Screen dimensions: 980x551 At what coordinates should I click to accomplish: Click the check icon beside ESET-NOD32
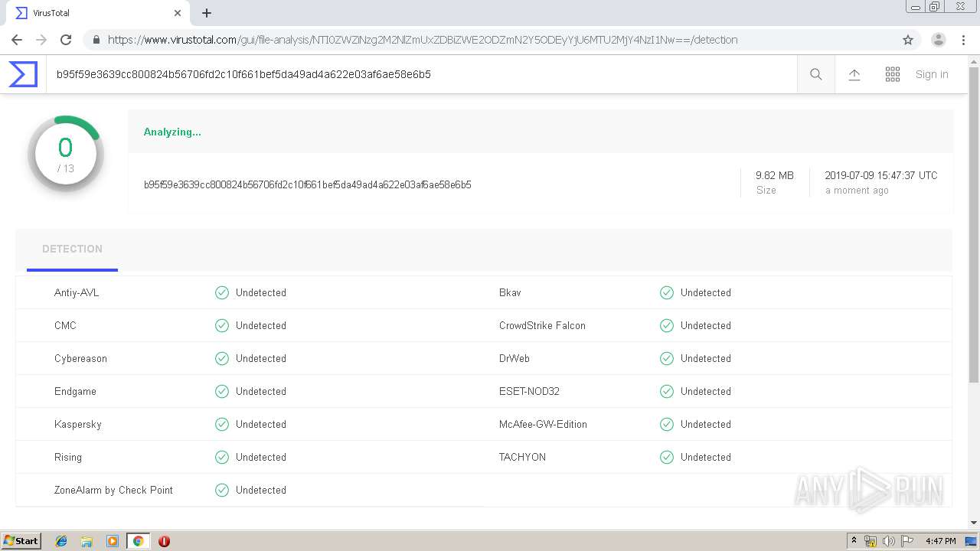[x=667, y=391]
